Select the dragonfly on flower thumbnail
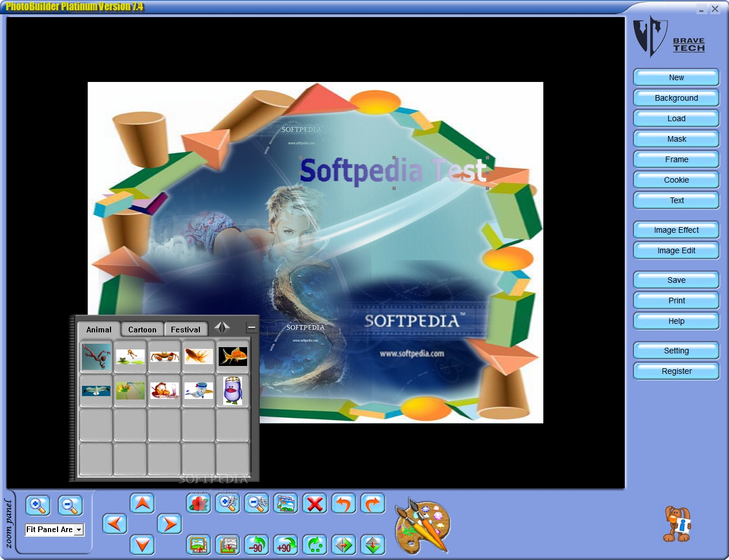The height and width of the screenshot is (560, 729). coord(130,391)
